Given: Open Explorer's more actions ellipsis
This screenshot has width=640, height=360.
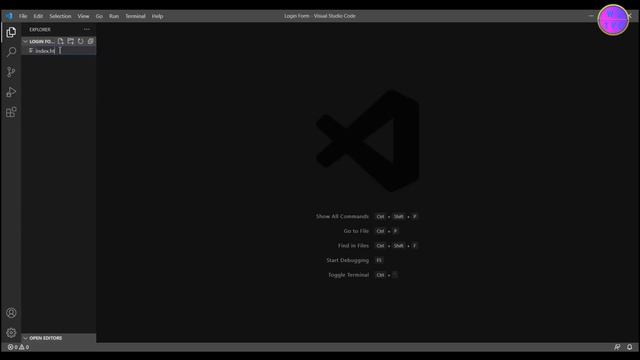Looking at the screenshot, I should (87, 29).
